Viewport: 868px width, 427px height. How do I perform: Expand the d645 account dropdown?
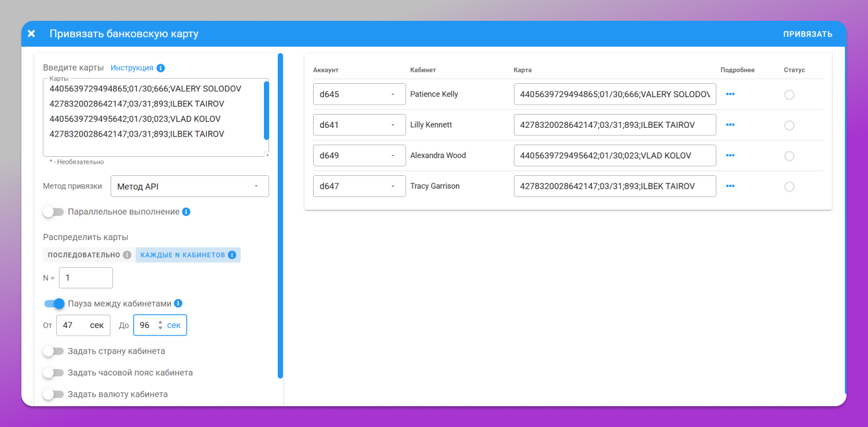click(359, 94)
